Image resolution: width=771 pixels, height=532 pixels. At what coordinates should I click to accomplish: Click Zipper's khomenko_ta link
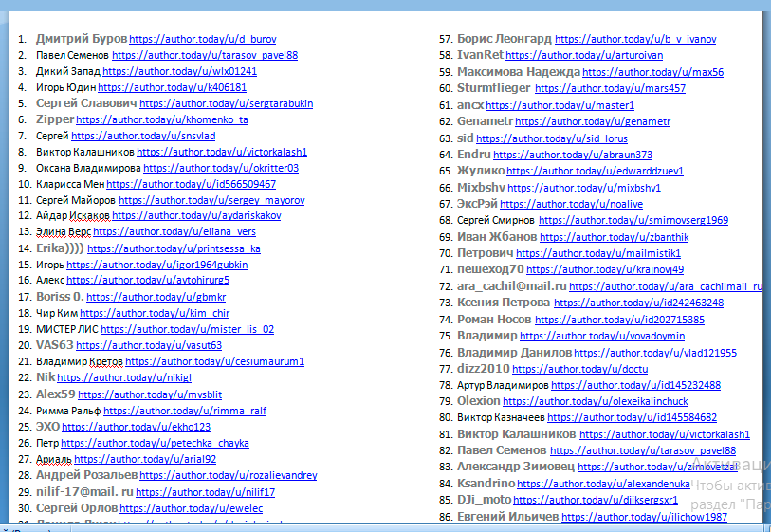click(162, 120)
